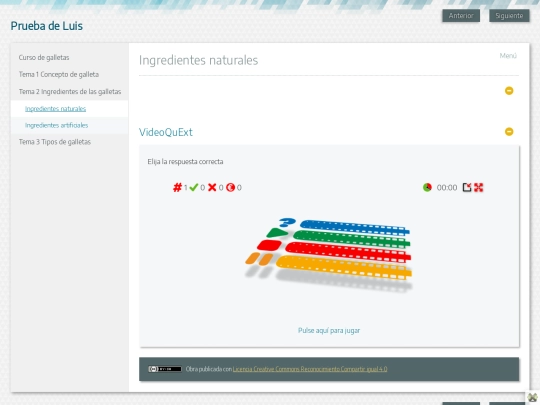Viewport: 540px width, 405px height.
Task: Open Tema 2 Ingredientes de las galletas
Action: click(70, 92)
